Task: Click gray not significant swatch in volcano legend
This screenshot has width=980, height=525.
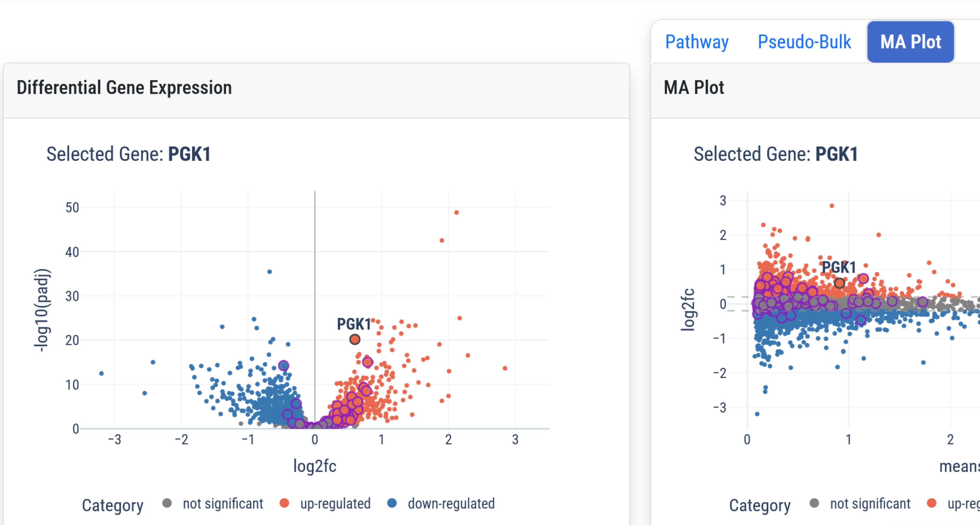Action: 167,503
